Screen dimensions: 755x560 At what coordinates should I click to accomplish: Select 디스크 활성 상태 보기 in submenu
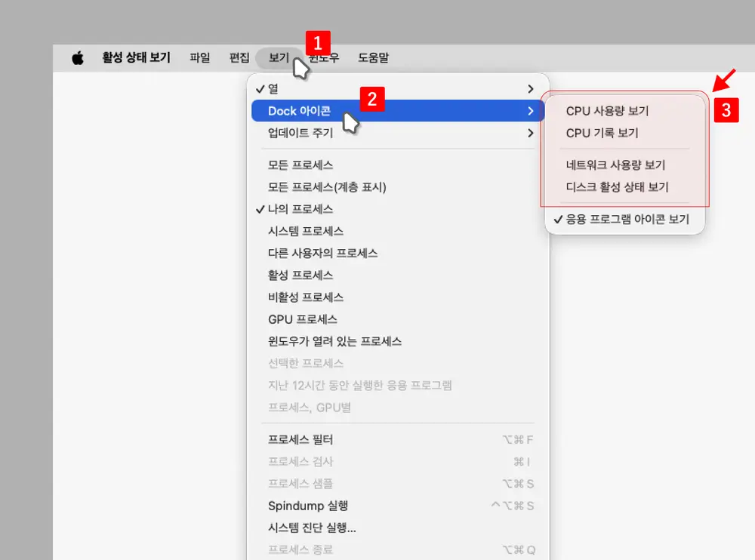click(x=624, y=187)
